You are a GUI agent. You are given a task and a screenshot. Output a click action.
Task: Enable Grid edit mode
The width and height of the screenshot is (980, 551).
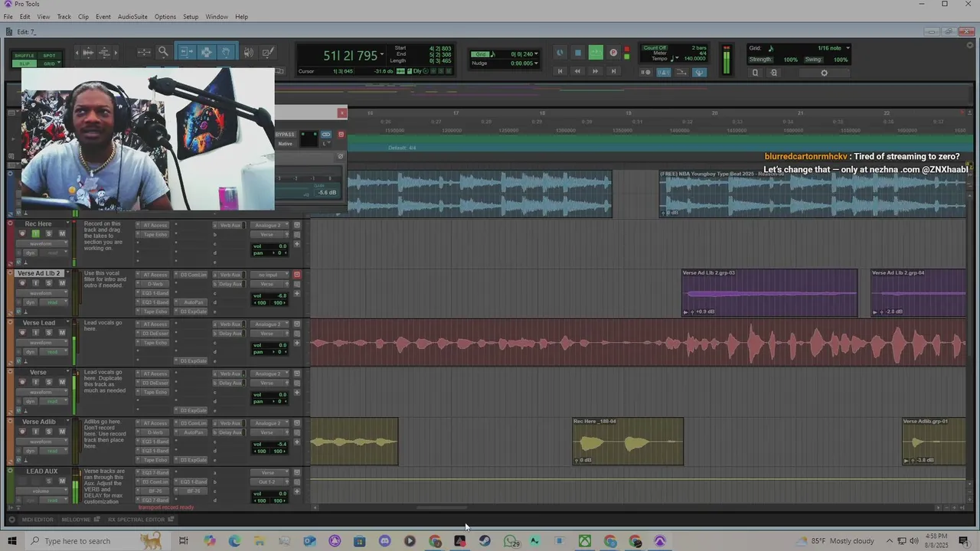tap(49, 64)
